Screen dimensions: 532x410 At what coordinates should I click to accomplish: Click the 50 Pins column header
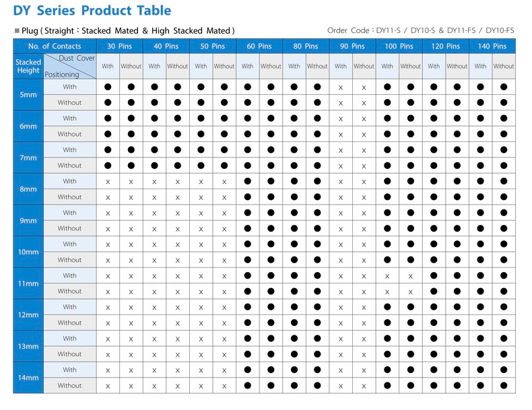pyautogui.click(x=213, y=46)
